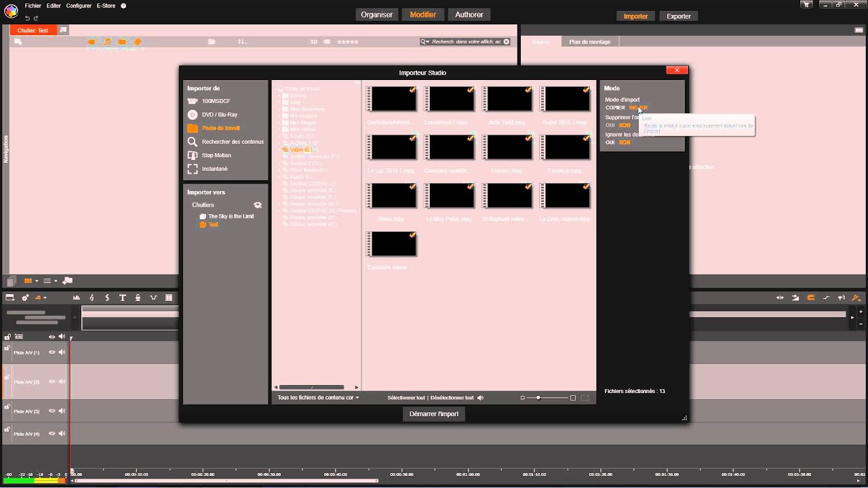This screenshot has width=868, height=488.
Task: Click the undo arrow below Fichier
Action: pyautogui.click(x=27, y=18)
